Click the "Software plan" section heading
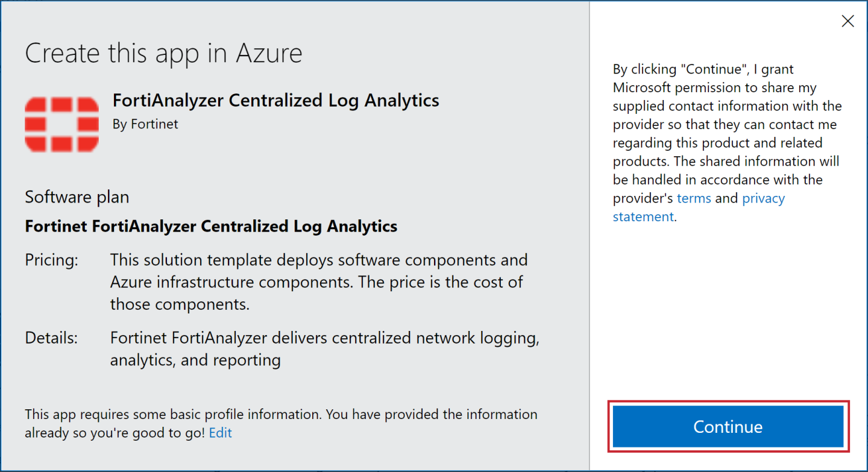 pyautogui.click(x=77, y=197)
